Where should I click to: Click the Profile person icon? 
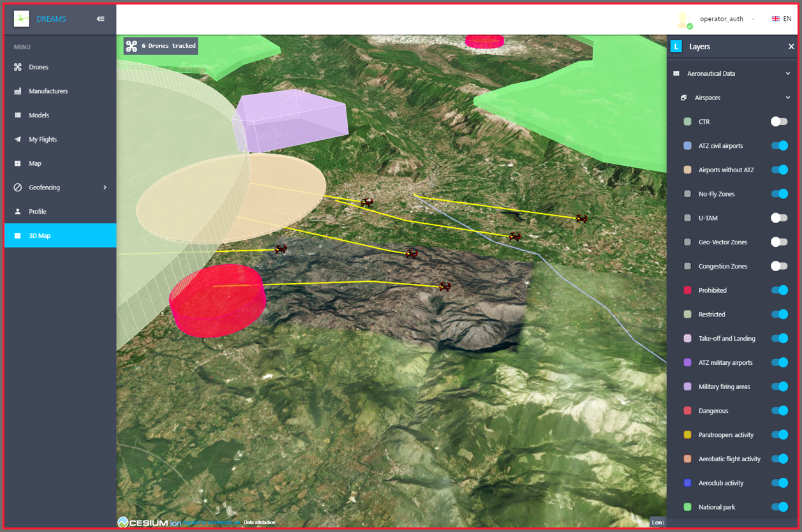point(18,212)
